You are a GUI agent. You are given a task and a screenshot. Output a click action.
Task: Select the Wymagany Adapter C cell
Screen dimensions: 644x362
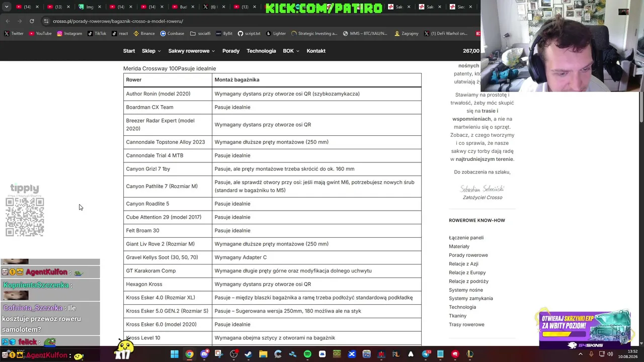point(316,257)
